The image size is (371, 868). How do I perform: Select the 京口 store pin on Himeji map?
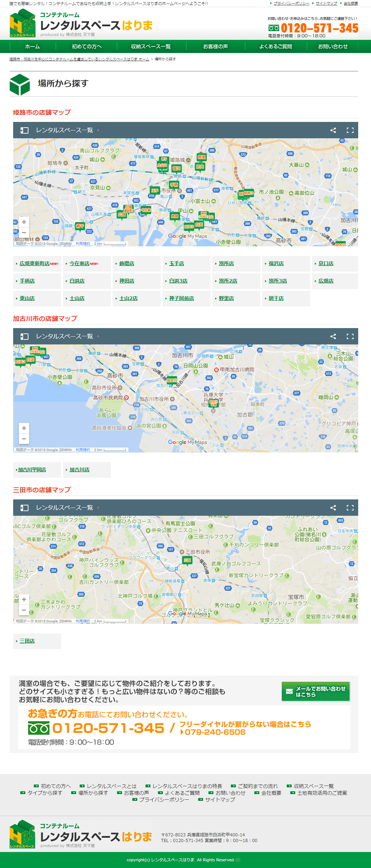pos(200,167)
